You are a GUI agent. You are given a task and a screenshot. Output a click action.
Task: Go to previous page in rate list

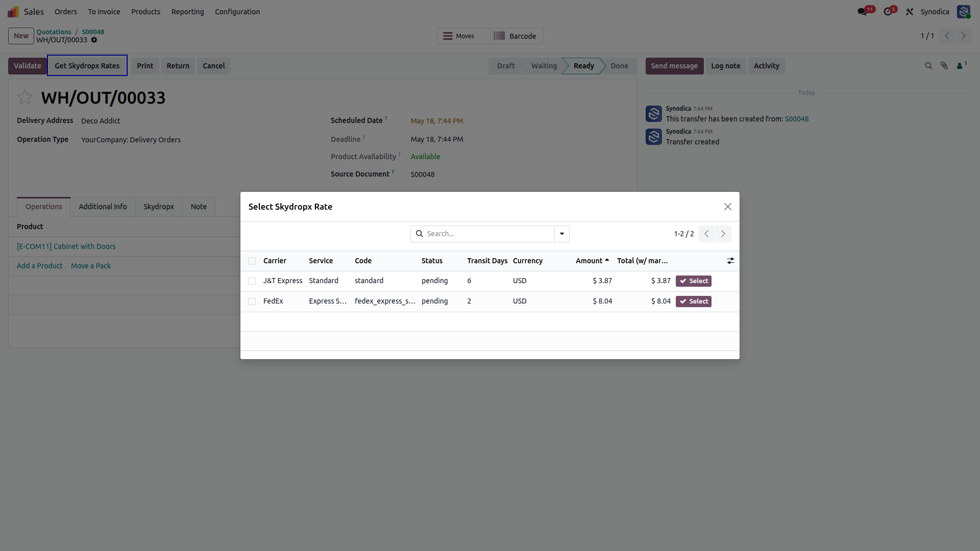[706, 234]
